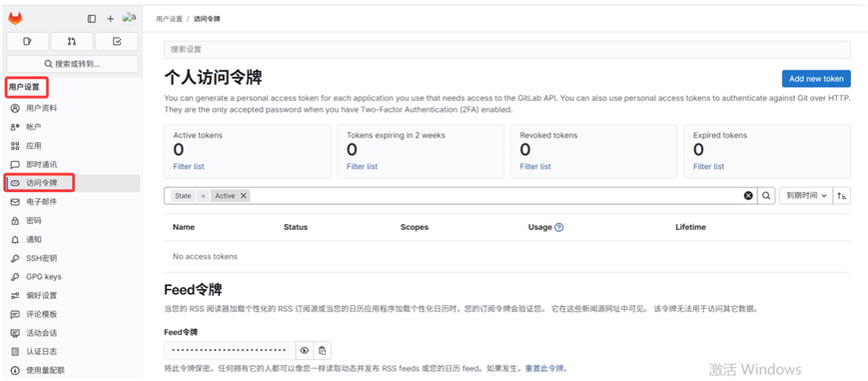
Task: Open 活动会话 in the sidebar
Action: (73, 333)
